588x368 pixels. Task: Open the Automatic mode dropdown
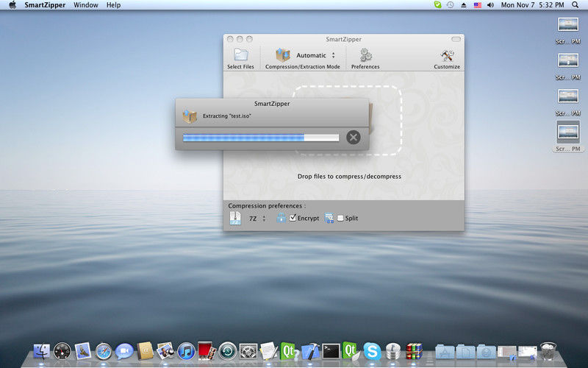tap(316, 55)
